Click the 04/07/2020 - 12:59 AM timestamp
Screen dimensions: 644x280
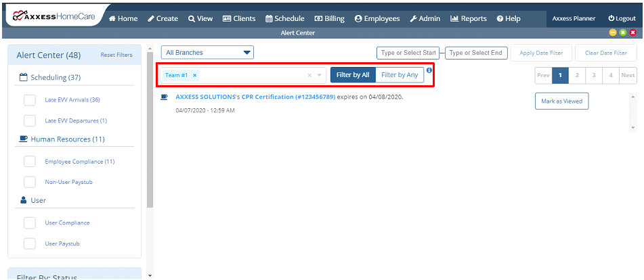(205, 110)
